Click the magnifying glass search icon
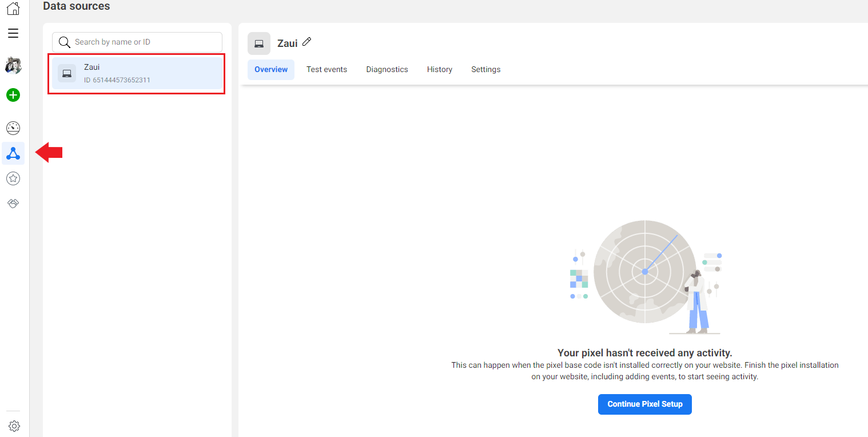The image size is (868, 437). [65, 42]
